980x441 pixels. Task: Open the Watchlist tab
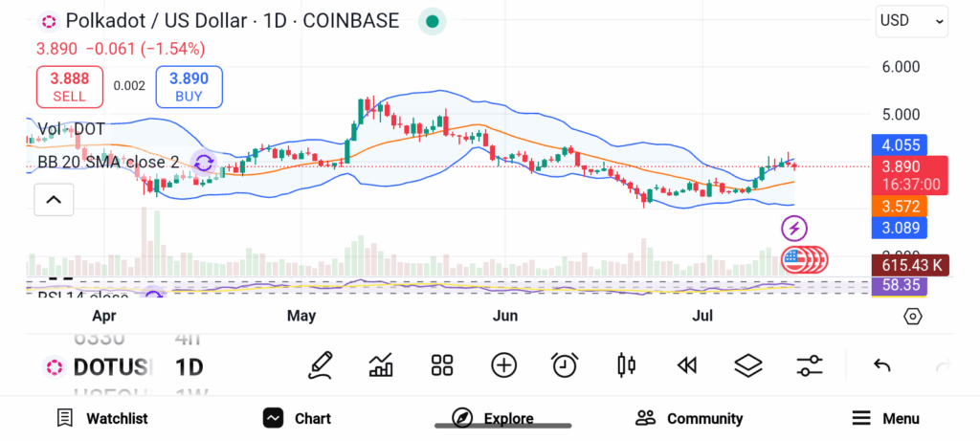click(x=101, y=418)
